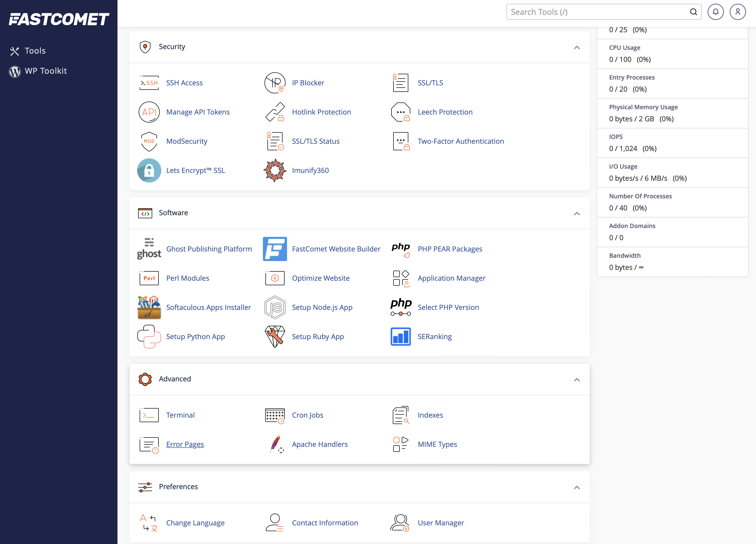
Task: Click the Imunify360 icon
Action: (x=274, y=170)
